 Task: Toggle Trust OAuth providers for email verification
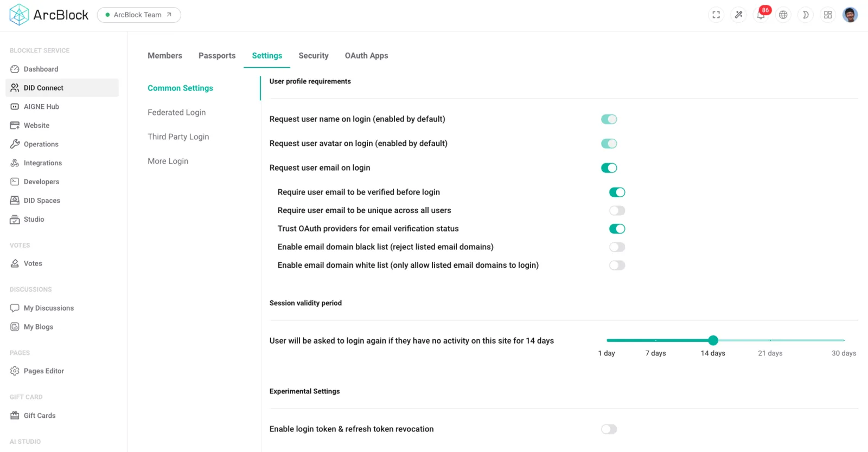617,229
